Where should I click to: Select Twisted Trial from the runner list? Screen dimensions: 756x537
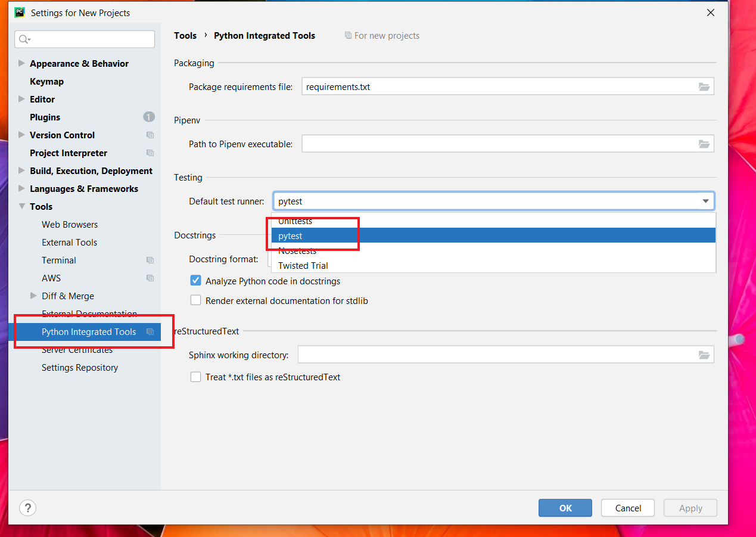[303, 266]
